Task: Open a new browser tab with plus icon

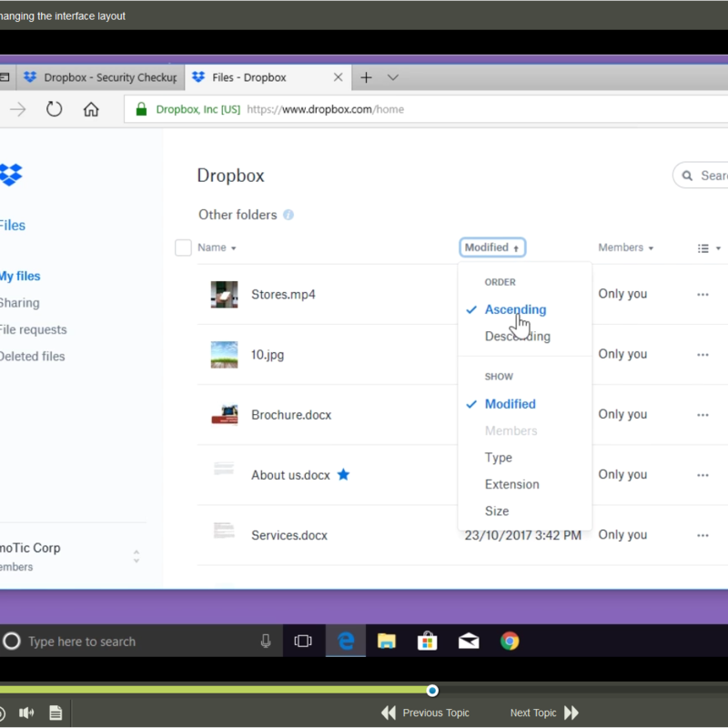Action: pyautogui.click(x=367, y=77)
